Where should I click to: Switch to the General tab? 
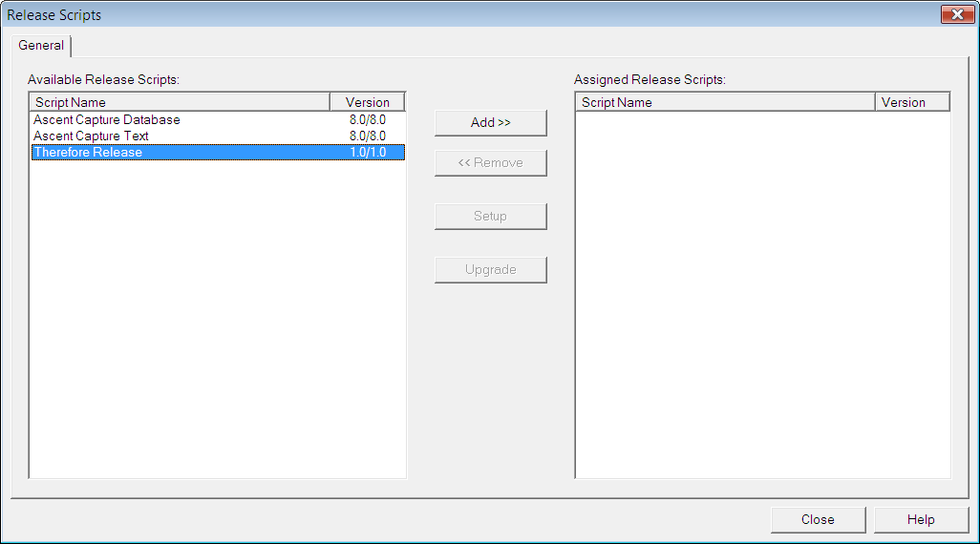point(41,46)
